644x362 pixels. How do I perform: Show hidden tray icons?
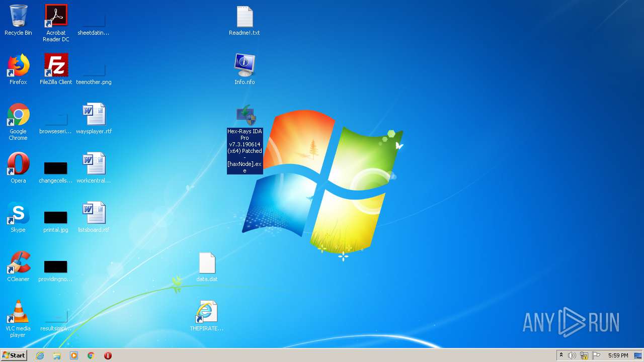(561, 355)
